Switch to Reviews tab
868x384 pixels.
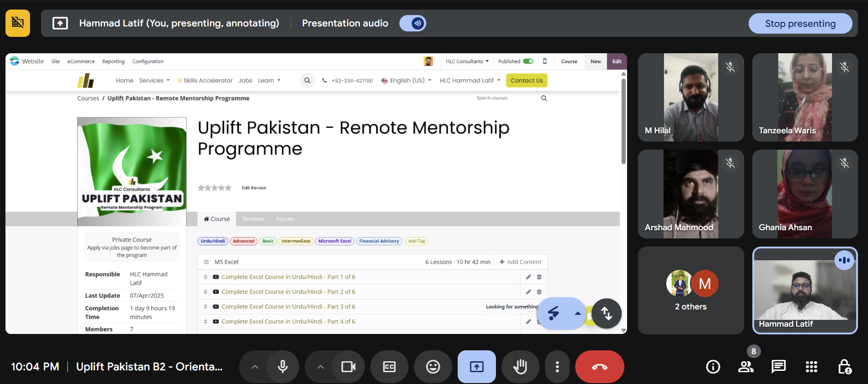[x=253, y=219]
